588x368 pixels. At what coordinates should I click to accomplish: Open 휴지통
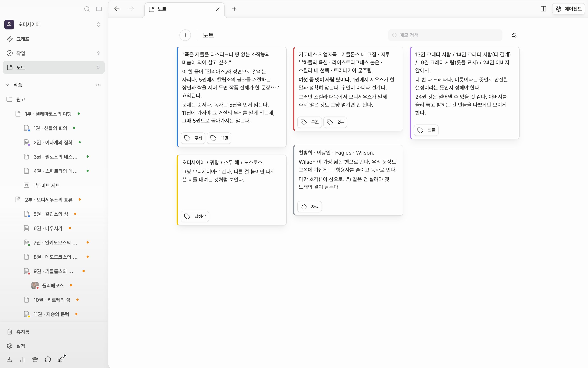click(x=54, y=332)
